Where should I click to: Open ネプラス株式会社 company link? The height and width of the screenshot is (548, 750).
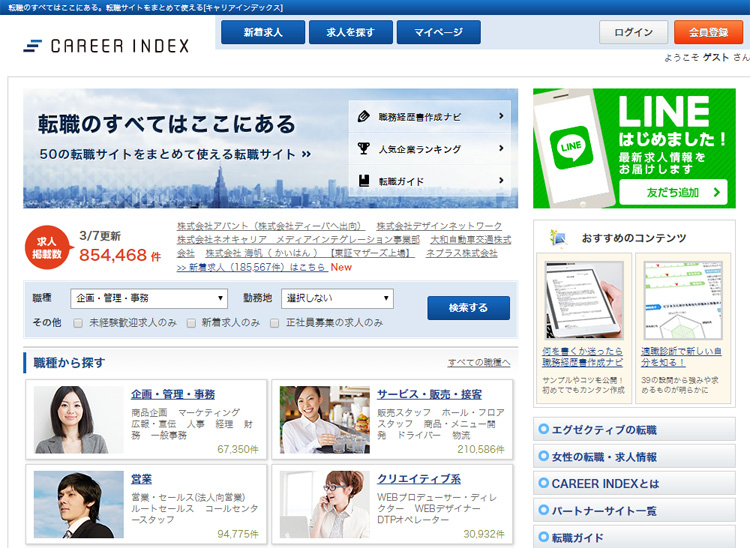[x=462, y=253]
